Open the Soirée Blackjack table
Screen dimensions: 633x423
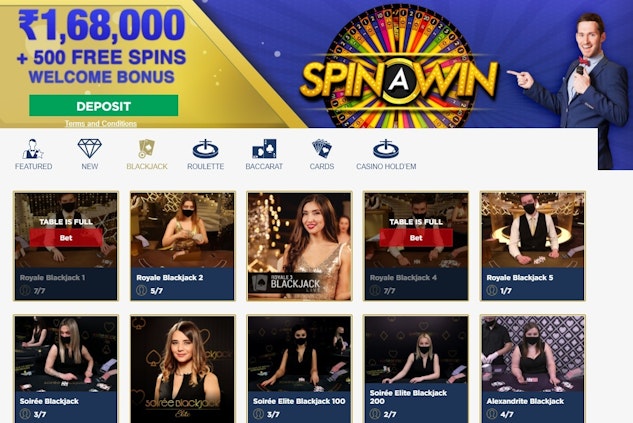point(66,369)
